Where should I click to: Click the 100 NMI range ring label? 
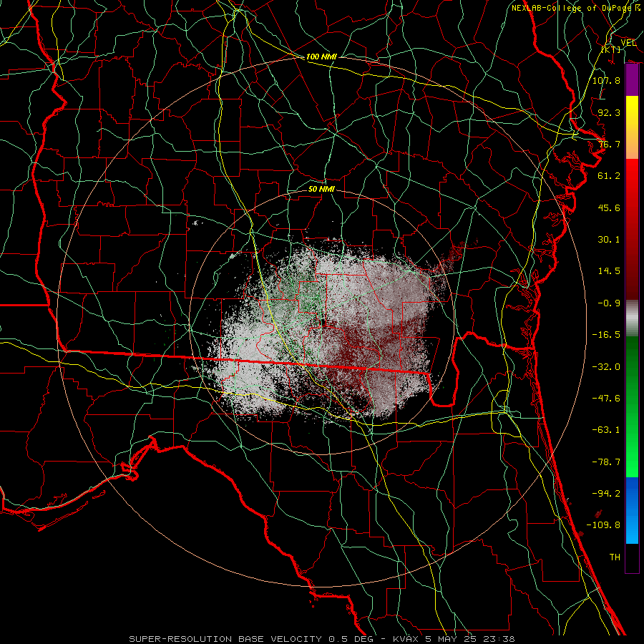[x=321, y=57]
